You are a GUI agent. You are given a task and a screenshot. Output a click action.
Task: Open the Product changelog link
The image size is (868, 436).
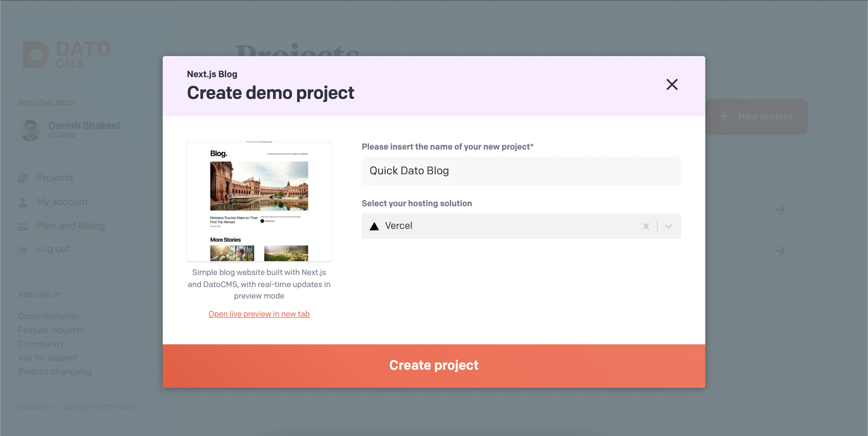(55, 371)
